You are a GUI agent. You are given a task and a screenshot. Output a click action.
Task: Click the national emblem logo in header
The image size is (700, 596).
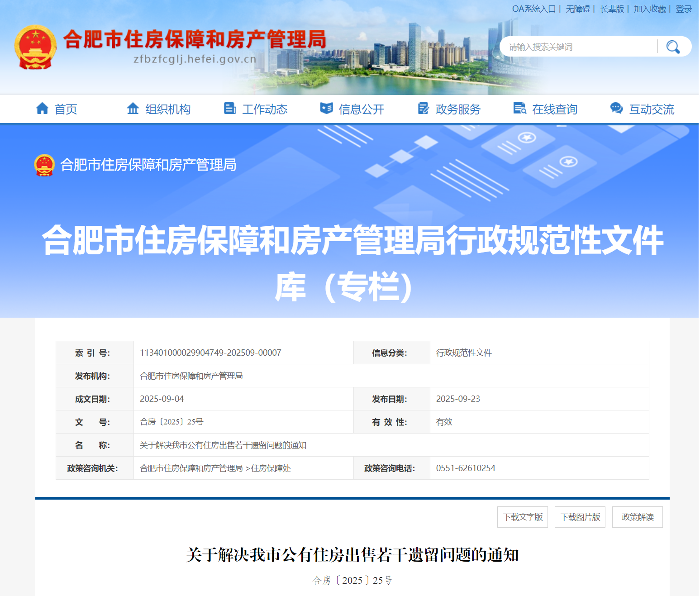tap(35, 47)
